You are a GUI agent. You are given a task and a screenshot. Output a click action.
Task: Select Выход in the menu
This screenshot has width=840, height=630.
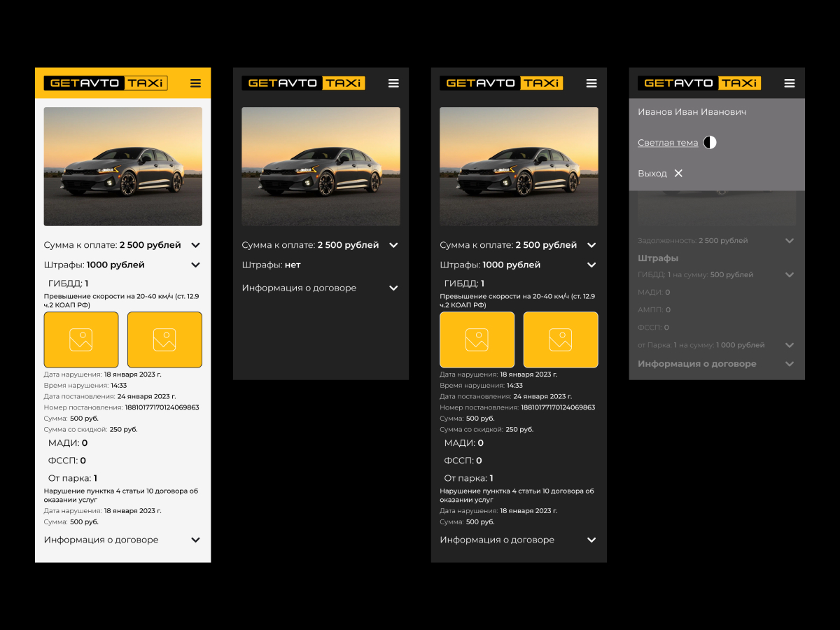652,174
